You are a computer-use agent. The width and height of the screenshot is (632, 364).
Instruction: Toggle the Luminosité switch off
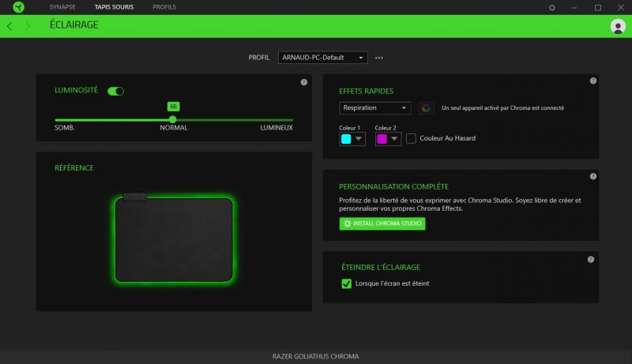point(115,91)
